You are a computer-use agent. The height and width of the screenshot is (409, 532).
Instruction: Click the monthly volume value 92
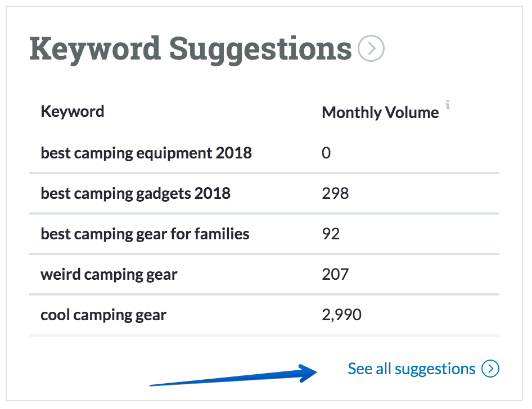[331, 234]
